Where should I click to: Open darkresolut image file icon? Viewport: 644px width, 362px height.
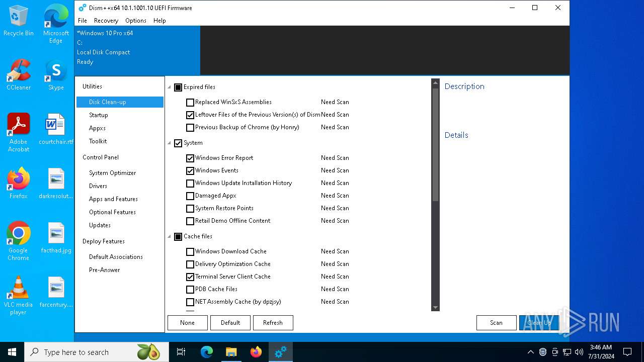(x=56, y=184)
